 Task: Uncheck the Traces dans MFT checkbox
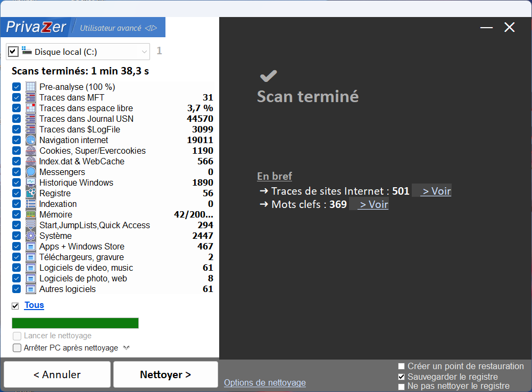point(16,97)
